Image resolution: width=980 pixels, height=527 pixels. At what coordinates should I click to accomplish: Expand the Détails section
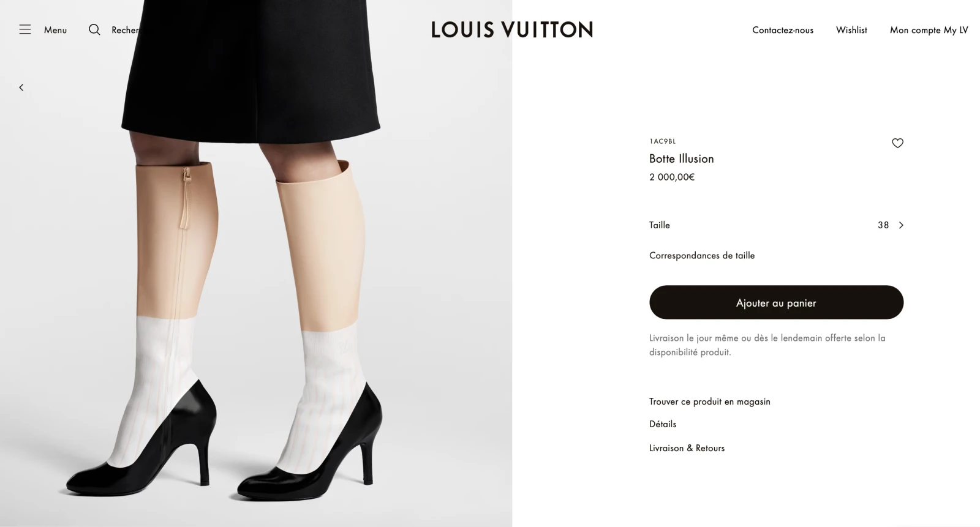coord(663,424)
